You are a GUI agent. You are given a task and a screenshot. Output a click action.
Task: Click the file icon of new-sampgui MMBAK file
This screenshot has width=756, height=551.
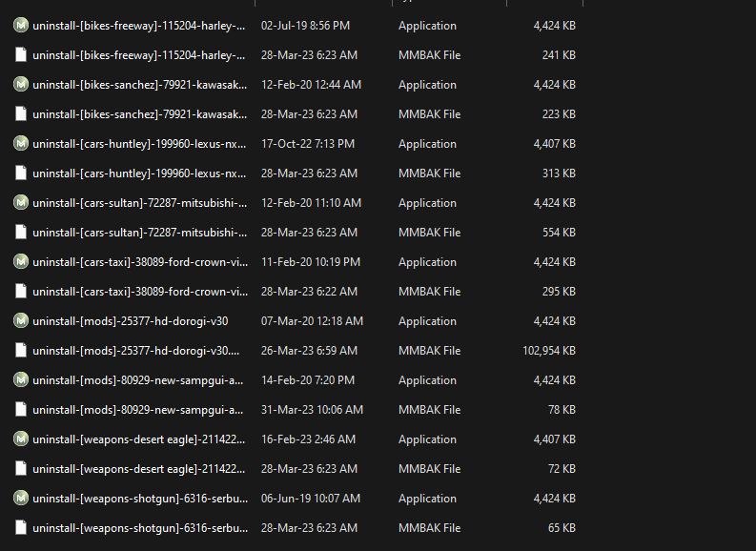point(21,409)
